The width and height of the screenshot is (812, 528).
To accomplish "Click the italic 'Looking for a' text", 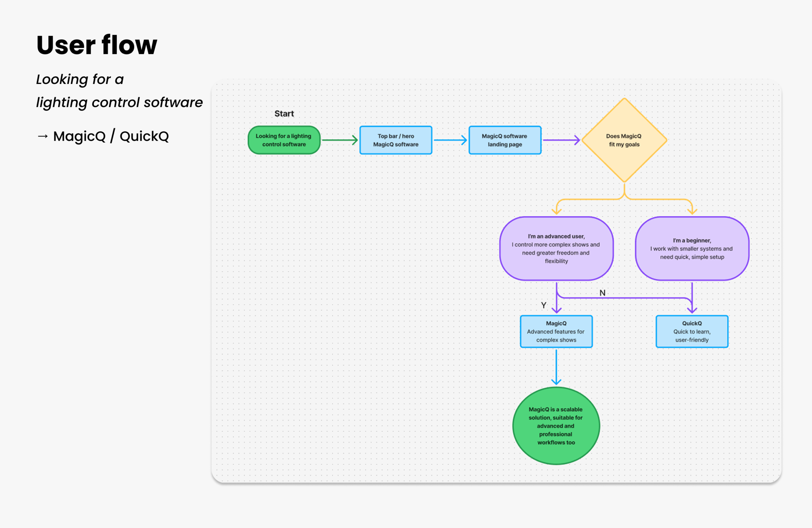I will pos(80,80).
